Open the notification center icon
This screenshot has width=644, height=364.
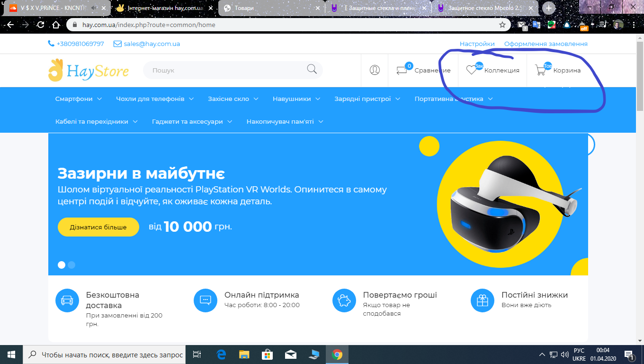tap(630, 354)
